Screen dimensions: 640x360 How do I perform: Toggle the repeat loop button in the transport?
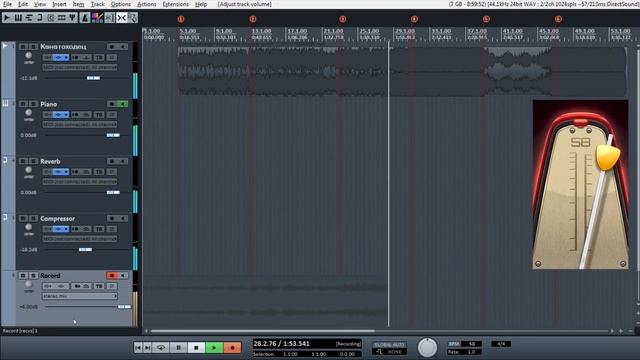(161, 348)
